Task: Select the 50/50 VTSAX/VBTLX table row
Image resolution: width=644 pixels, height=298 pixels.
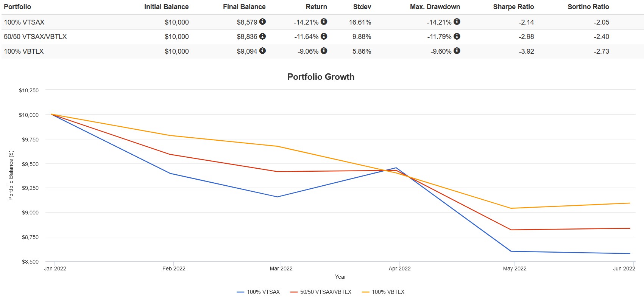Action: pos(323,37)
